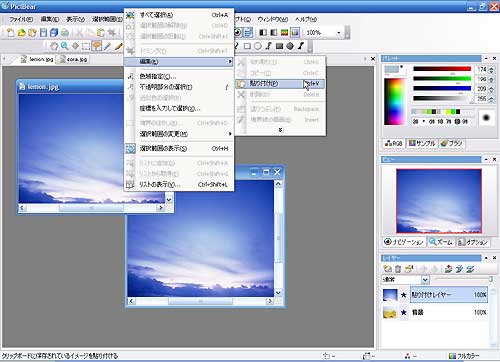Viewport: 500px width, 362px height.
Task: Choose 色域指定 menu entry
Action: click(x=179, y=76)
